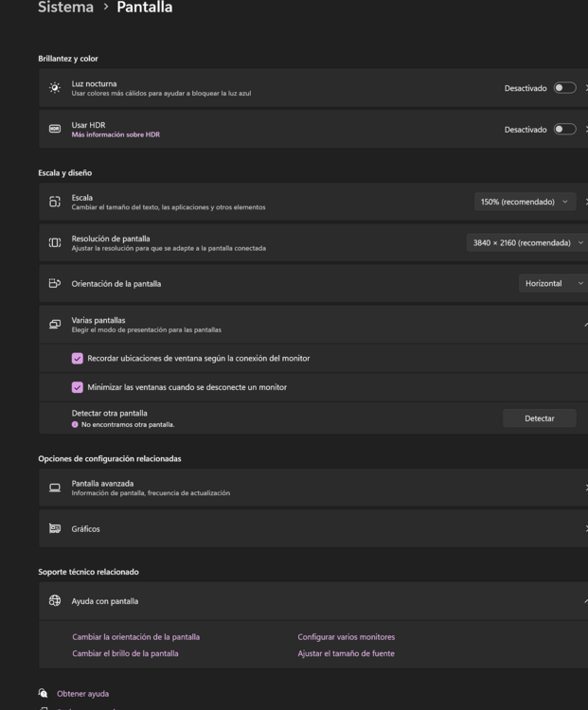
Task: Click the Pantalla avanzada monitor icon
Action: click(55, 488)
